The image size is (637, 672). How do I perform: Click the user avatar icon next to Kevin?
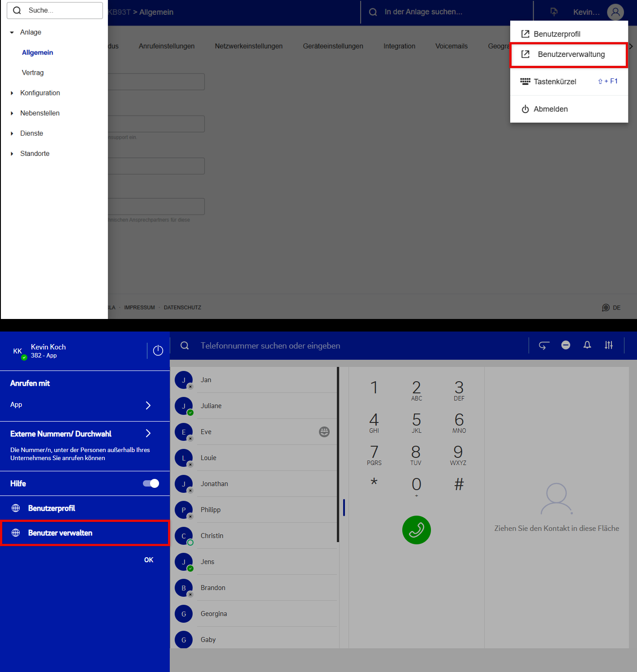[615, 12]
